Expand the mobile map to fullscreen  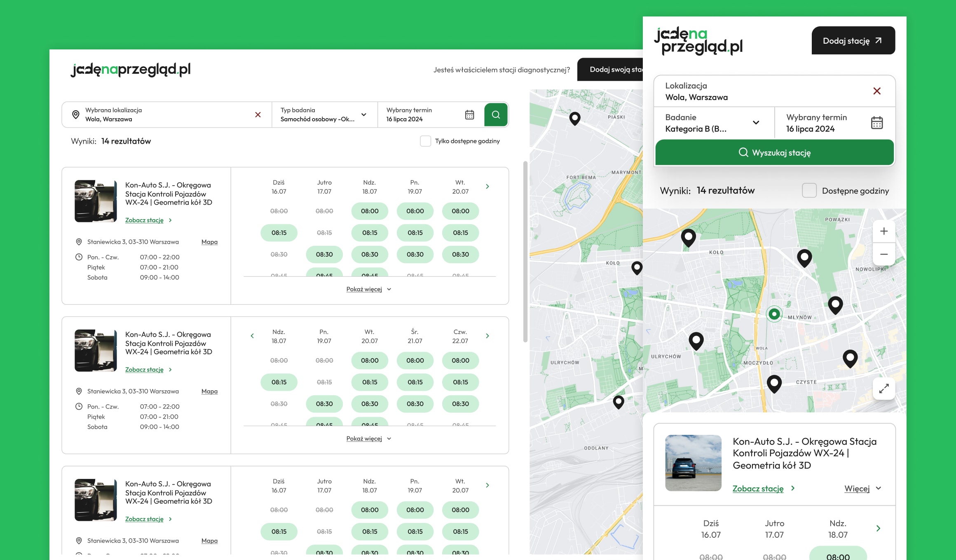(x=884, y=388)
